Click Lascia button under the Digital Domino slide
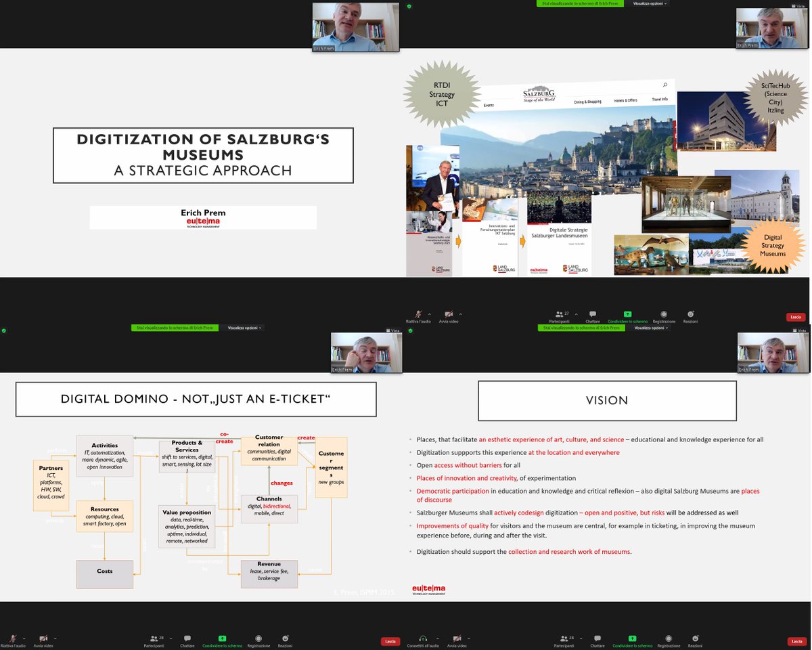 [x=390, y=641]
